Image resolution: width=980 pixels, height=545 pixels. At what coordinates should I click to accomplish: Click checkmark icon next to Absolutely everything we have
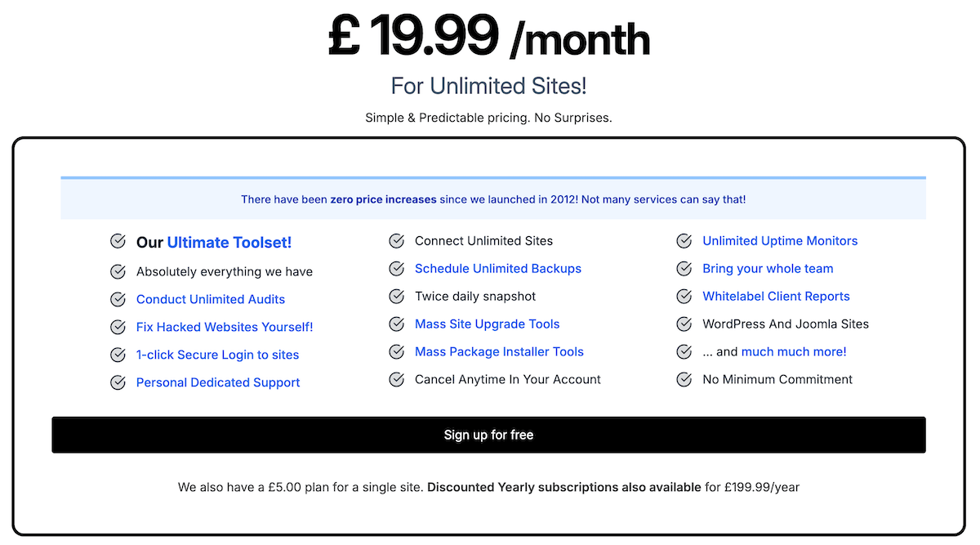(118, 272)
